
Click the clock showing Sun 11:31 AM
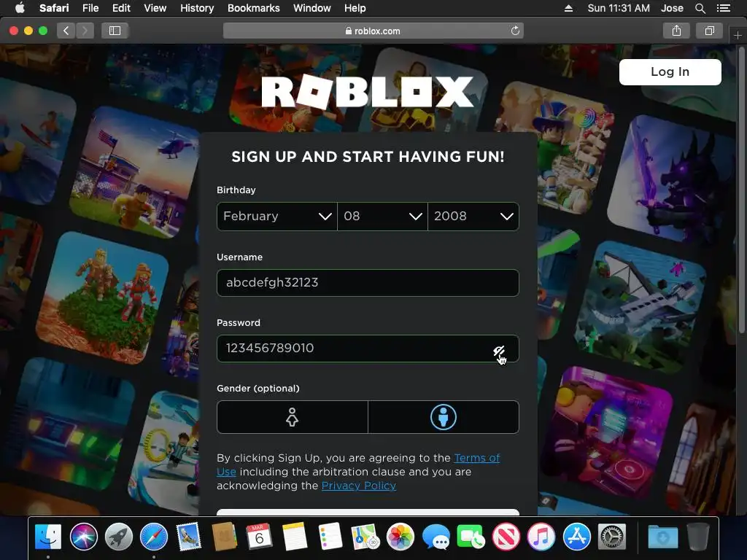[619, 8]
